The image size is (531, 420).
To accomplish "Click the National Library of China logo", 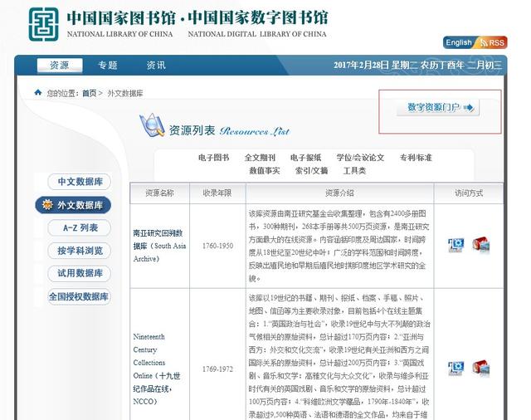I will point(44,24).
